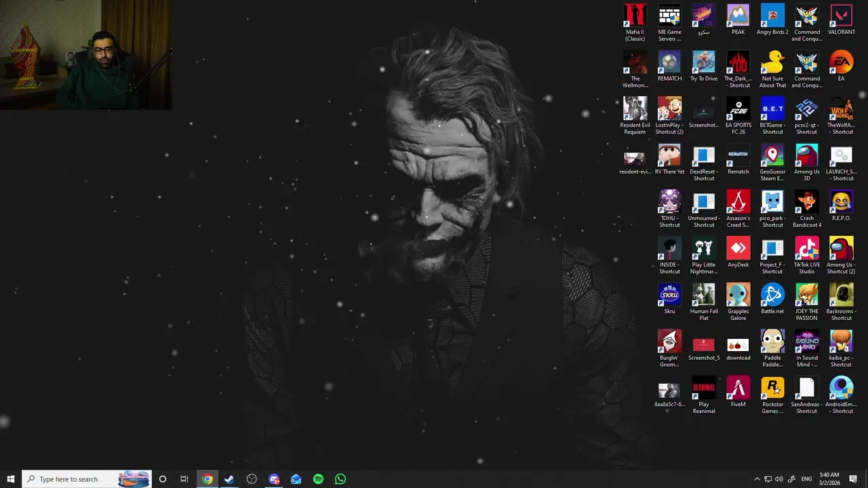Launch the Assassin's Creed shortcut
The width and height of the screenshot is (868, 488).
[738, 208]
